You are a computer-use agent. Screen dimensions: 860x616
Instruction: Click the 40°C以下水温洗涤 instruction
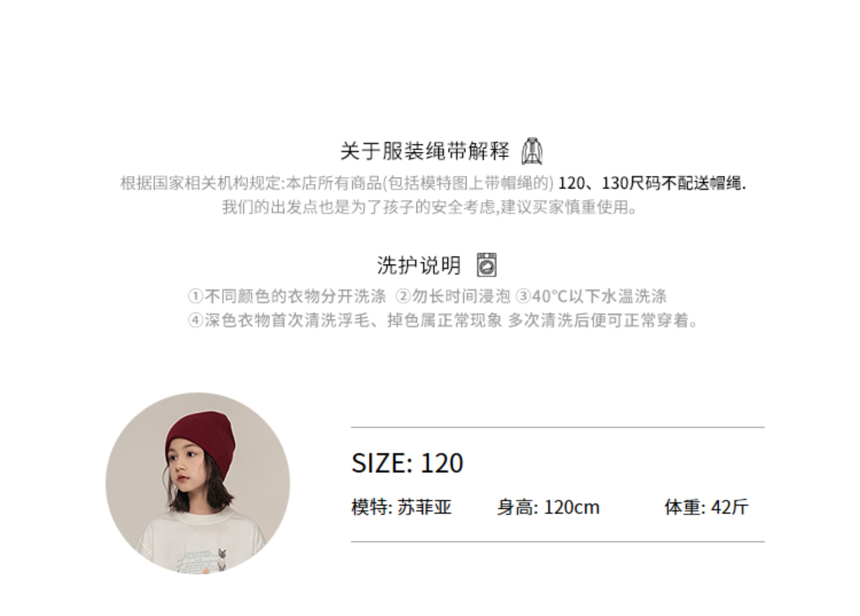click(599, 296)
